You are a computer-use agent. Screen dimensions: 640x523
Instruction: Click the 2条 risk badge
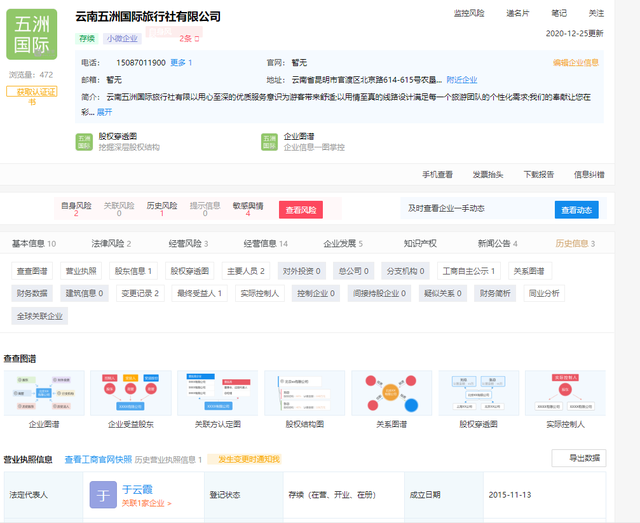tap(189, 38)
